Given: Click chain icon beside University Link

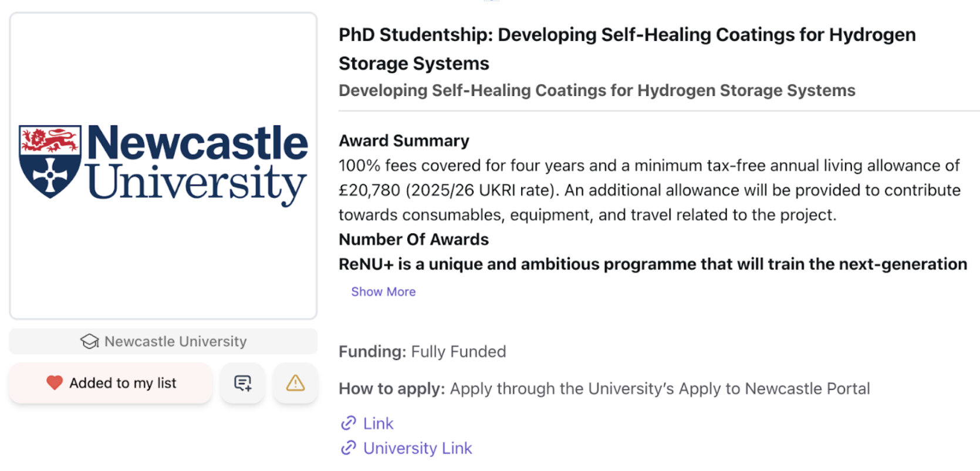Looking at the screenshot, I should click(x=349, y=448).
